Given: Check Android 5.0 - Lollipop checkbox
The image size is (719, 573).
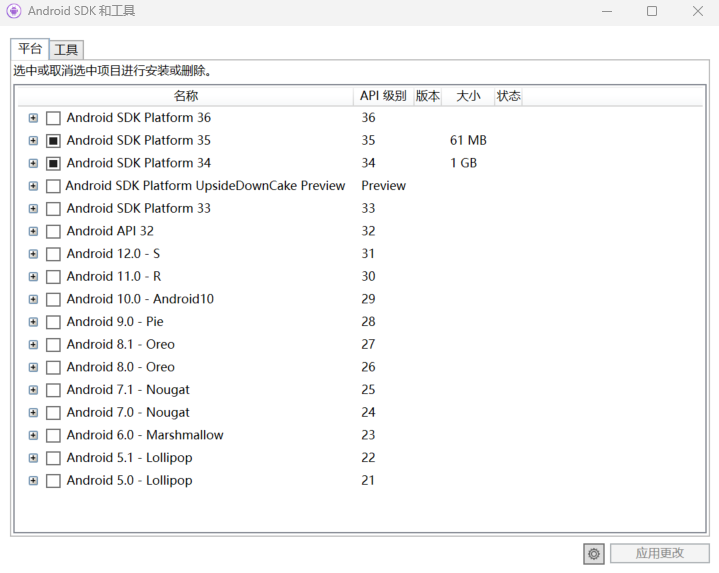Looking at the screenshot, I should click(53, 481).
